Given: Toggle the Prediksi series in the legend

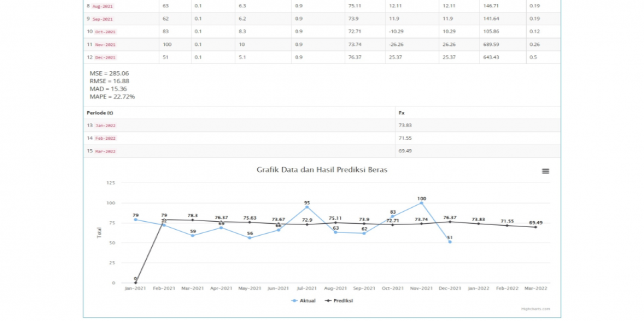Looking at the screenshot, I should 339,300.
